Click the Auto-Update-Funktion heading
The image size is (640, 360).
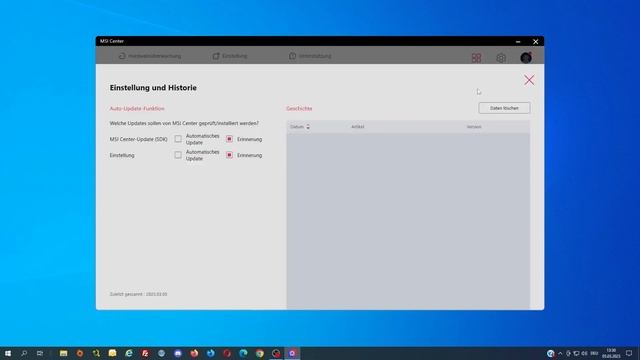(x=137, y=109)
